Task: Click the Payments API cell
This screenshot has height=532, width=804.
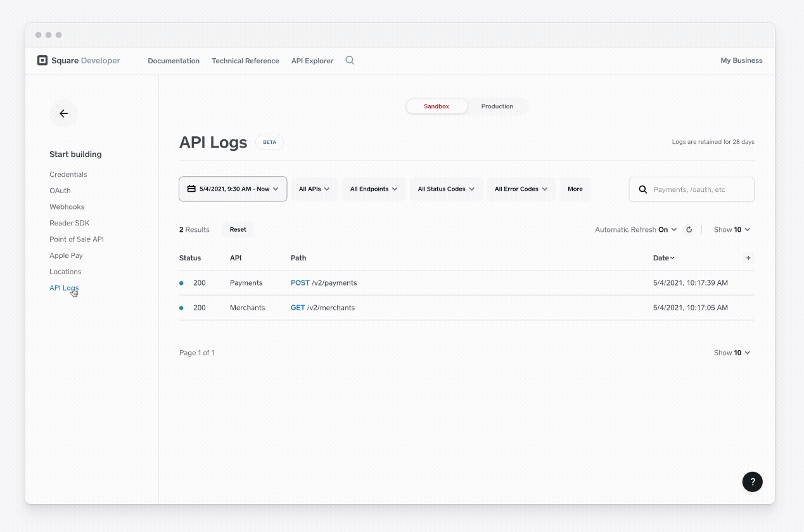Action: (x=246, y=283)
